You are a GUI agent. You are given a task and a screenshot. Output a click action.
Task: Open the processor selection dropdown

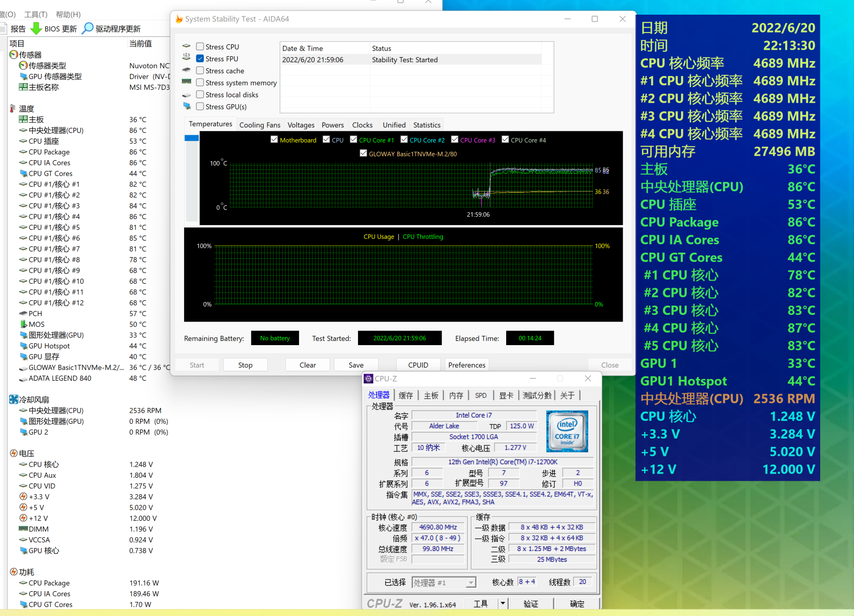[471, 583]
